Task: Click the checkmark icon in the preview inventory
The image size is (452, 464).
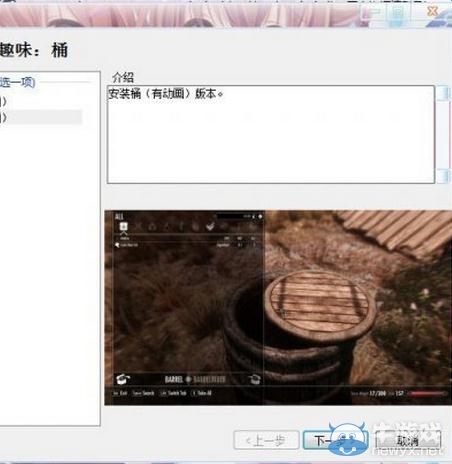Action: click(x=210, y=227)
